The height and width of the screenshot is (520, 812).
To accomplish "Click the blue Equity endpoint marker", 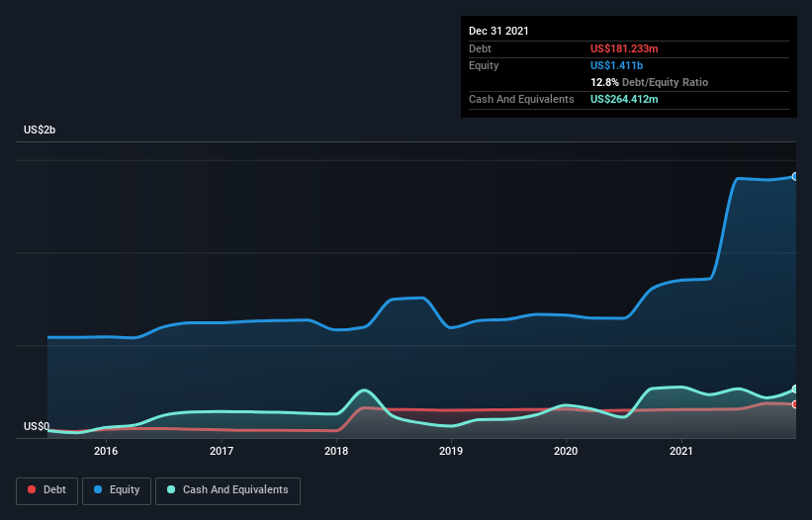I will [x=795, y=177].
